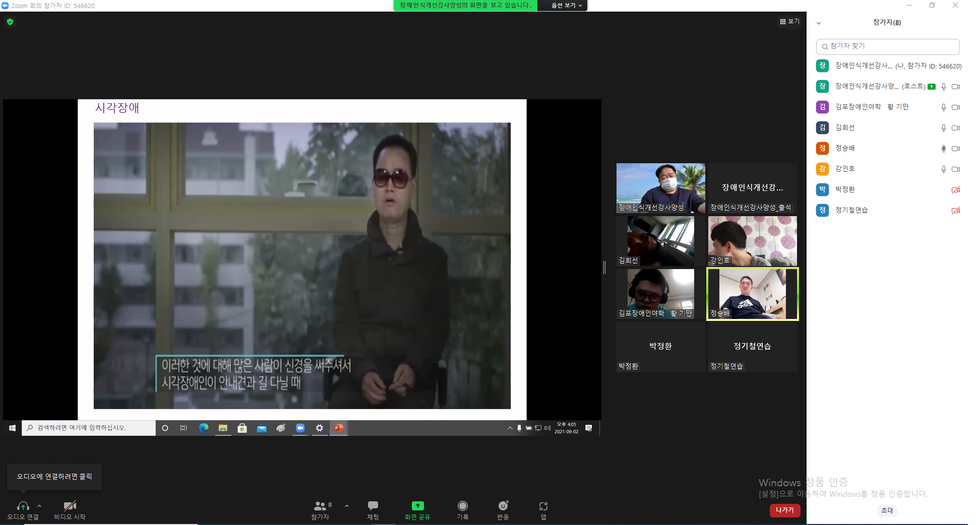Click muted camera icon for 박정환
Image resolution: width=980 pixels, height=525 pixels.
click(956, 190)
